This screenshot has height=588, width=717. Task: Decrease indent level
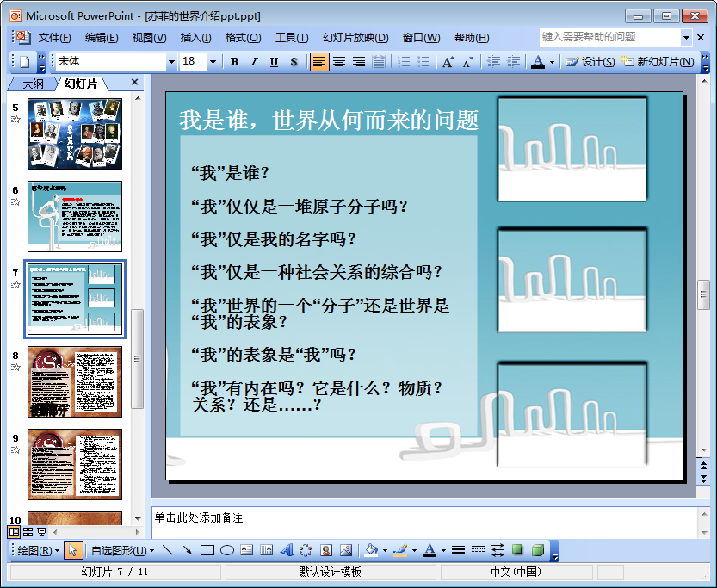pyautogui.click(x=493, y=62)
